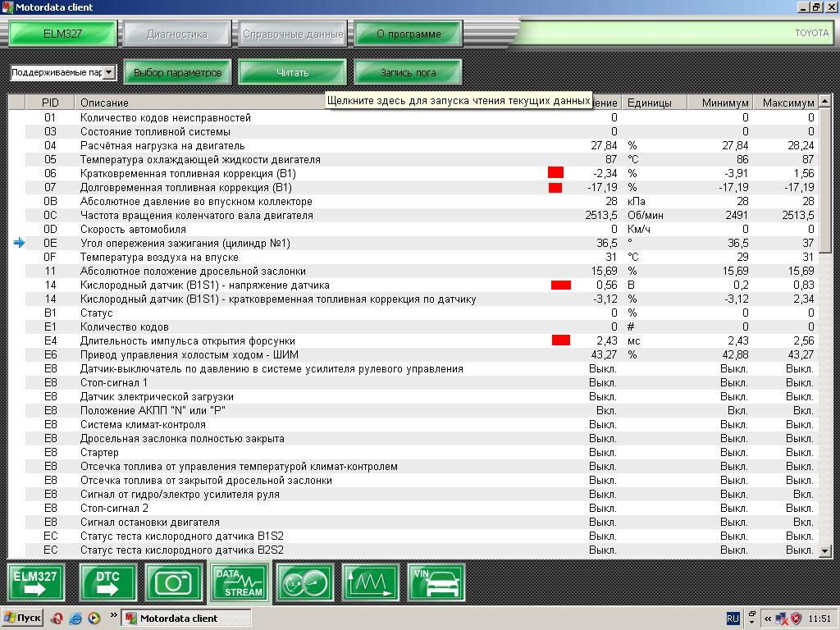Expand hidden tray icons chevron

pos(768,619)
